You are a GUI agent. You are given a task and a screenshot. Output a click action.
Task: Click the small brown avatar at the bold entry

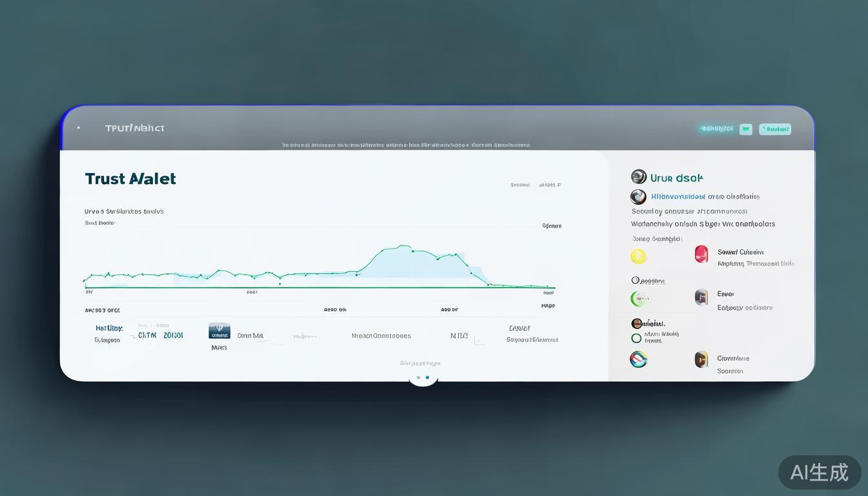tap(636, 324)
